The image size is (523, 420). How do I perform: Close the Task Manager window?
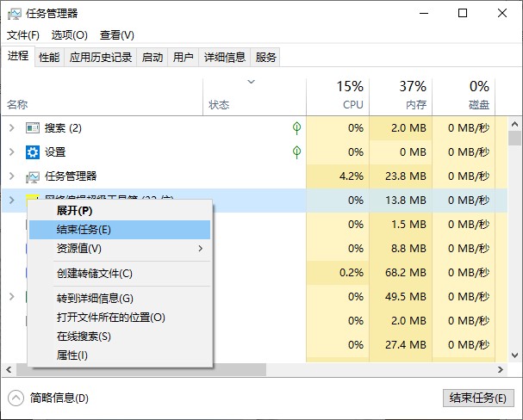[x=502, y=13]
